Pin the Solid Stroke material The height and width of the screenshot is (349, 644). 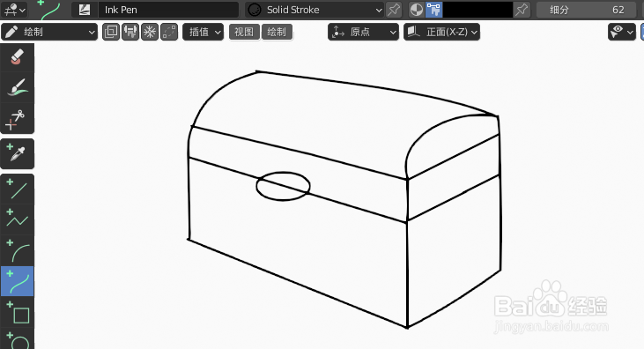[394, 10]
